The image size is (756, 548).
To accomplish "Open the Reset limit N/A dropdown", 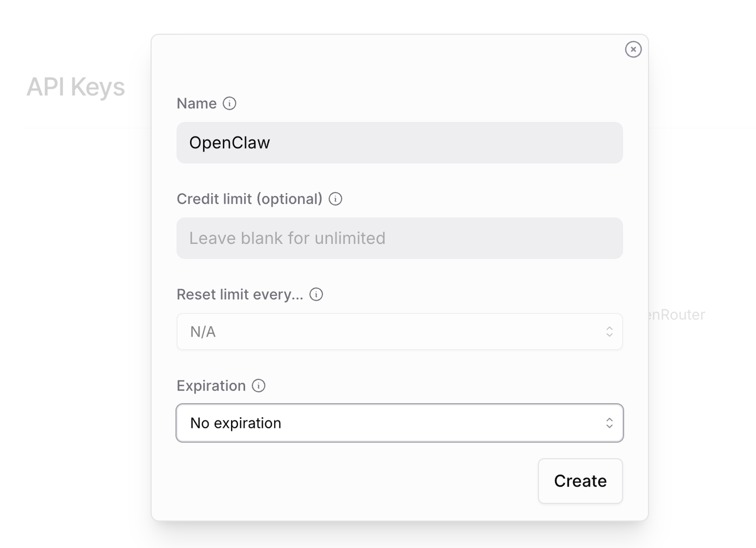I will 400,332.
